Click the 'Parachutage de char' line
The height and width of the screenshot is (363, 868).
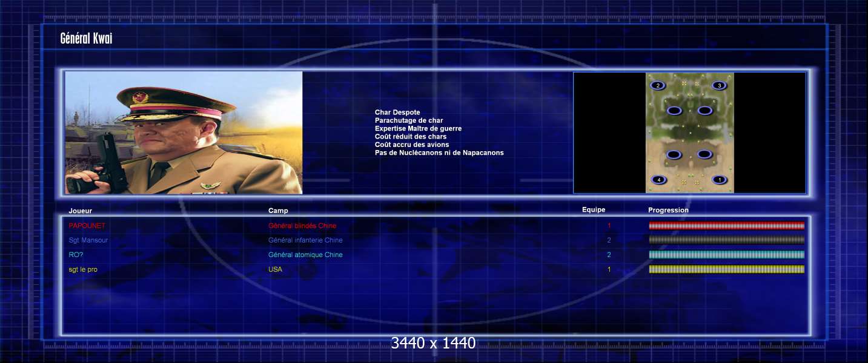[x=409, y=120]
